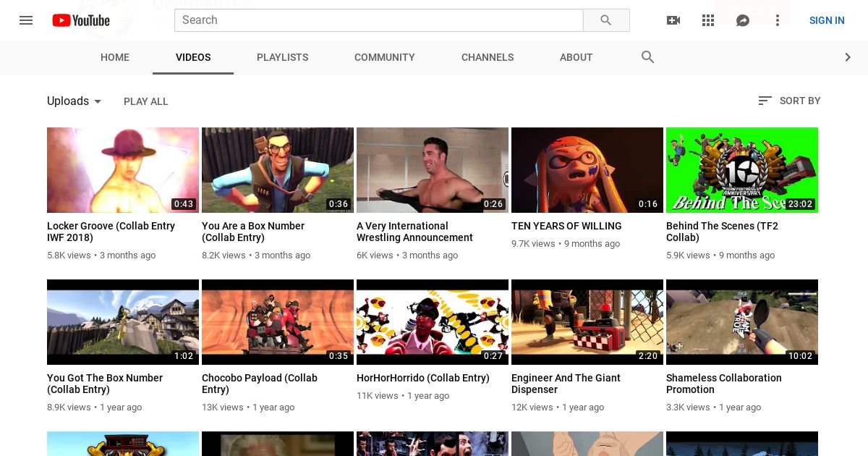Open the hamburger guide menu
The image size is (868, 456).
(x=26, y=20)
